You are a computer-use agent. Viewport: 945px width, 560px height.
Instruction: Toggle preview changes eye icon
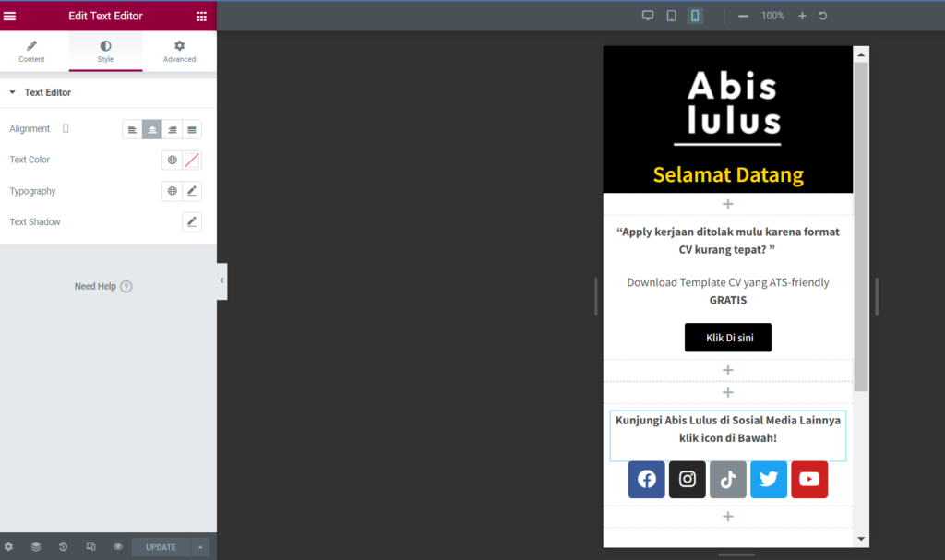(118, 547)
